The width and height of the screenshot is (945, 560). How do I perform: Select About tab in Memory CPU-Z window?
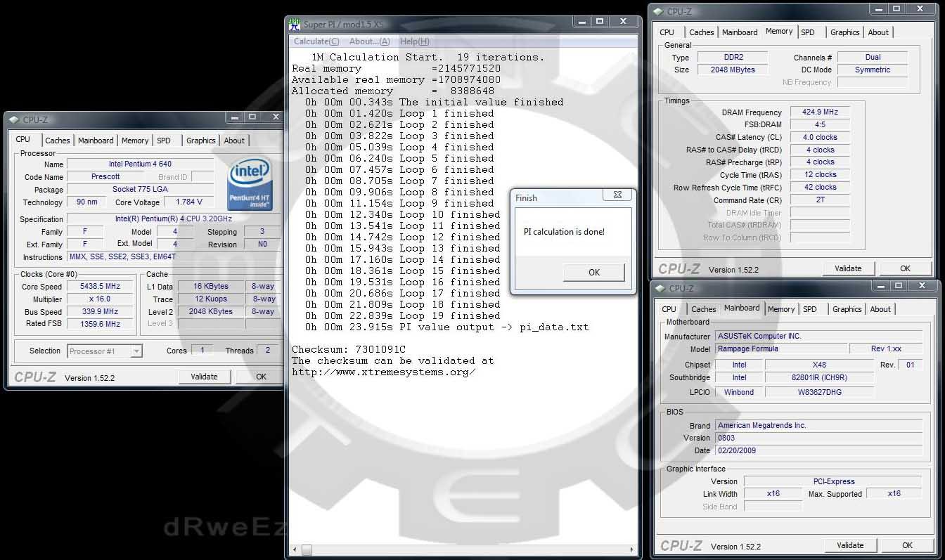click(x=878, y=32)
